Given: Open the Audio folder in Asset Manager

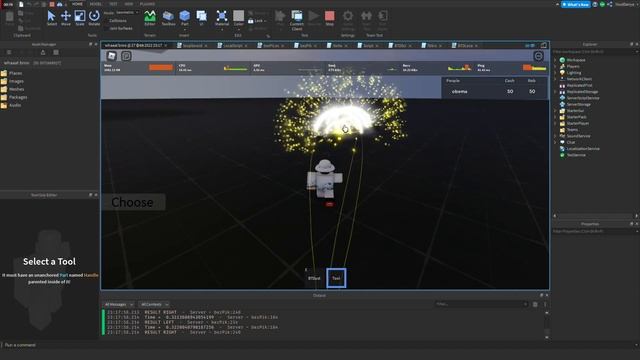Looking at the screenshot, I should [11, 105].
